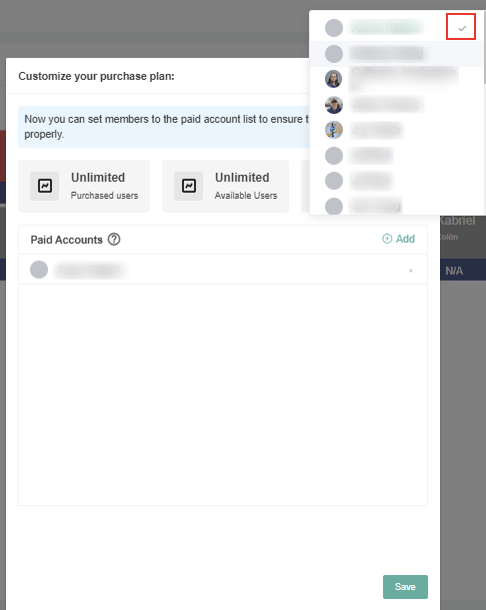Click the chart icon beside Purchased users
This screenshot has width=486, height=610.
pyautogui.click(x=45, y=186)
